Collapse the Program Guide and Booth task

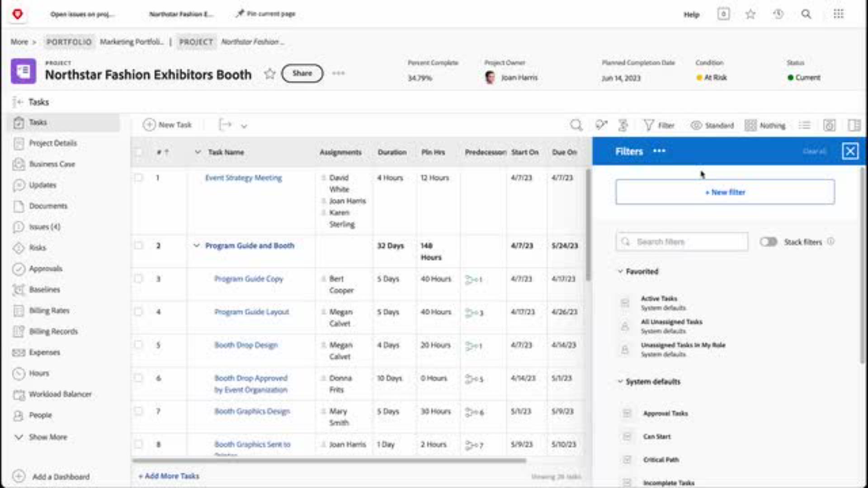196,245
